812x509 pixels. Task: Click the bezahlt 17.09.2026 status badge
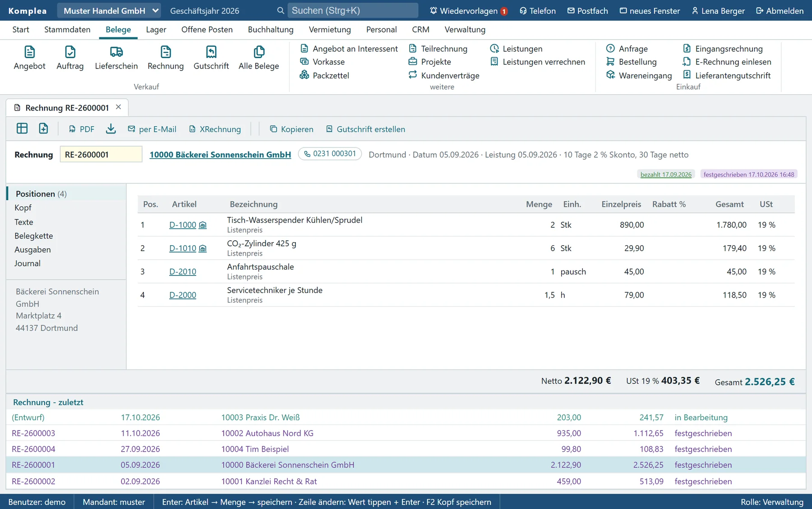666,174
